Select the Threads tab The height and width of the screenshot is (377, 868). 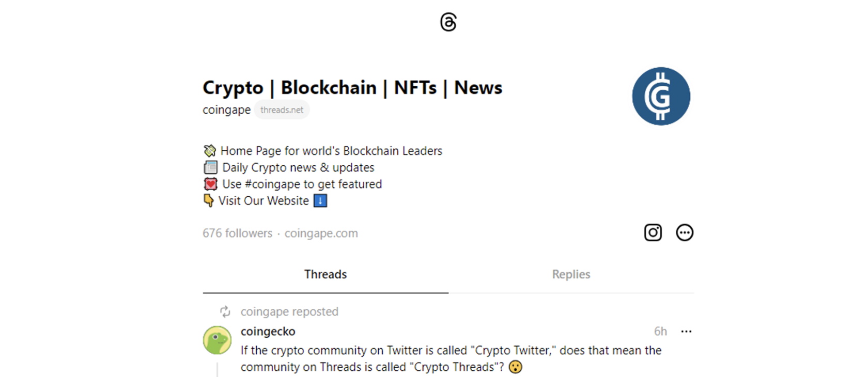click(x=326, y=274)
